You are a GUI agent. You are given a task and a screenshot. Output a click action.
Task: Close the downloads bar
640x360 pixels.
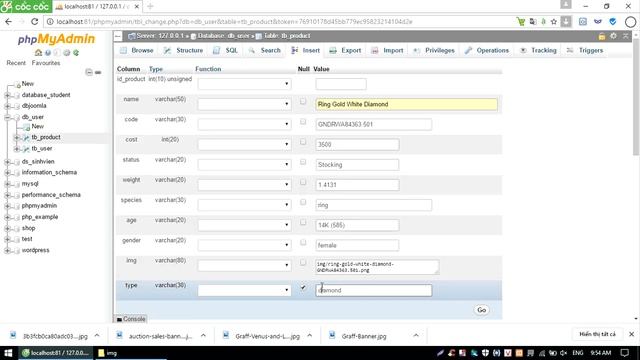click(x=631, y=334)
